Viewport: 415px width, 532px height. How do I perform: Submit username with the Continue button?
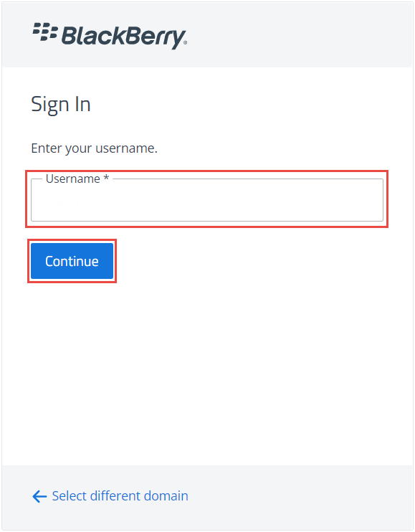[72, 261]
